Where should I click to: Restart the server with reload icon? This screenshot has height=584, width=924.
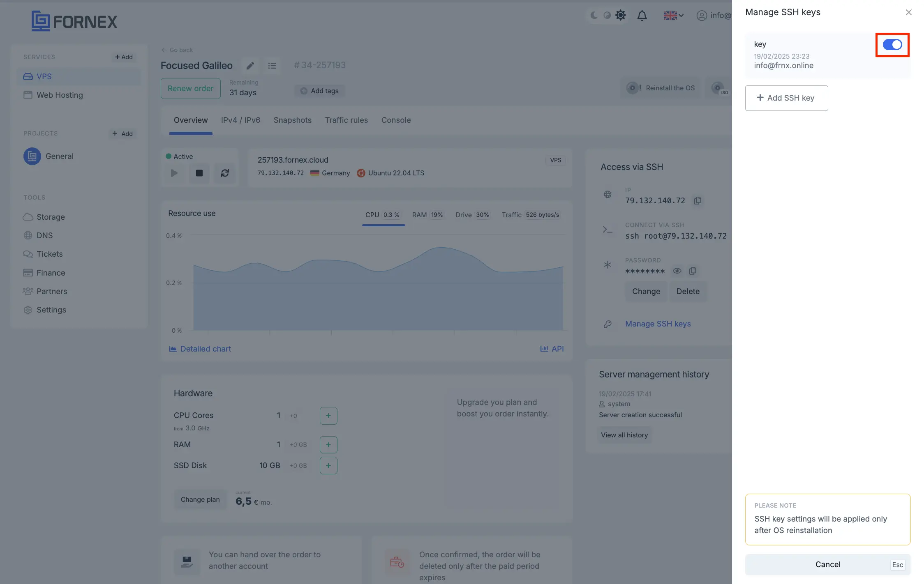(x=225, y=173)
